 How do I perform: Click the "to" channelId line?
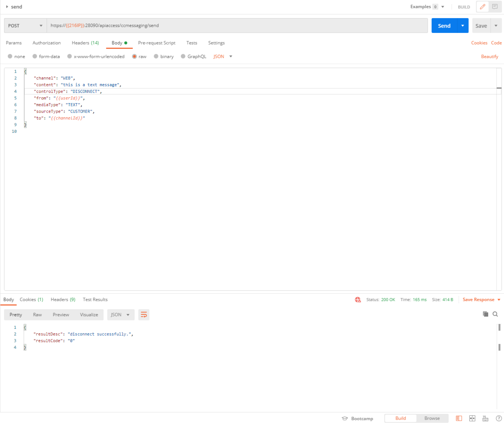point(60,118)
